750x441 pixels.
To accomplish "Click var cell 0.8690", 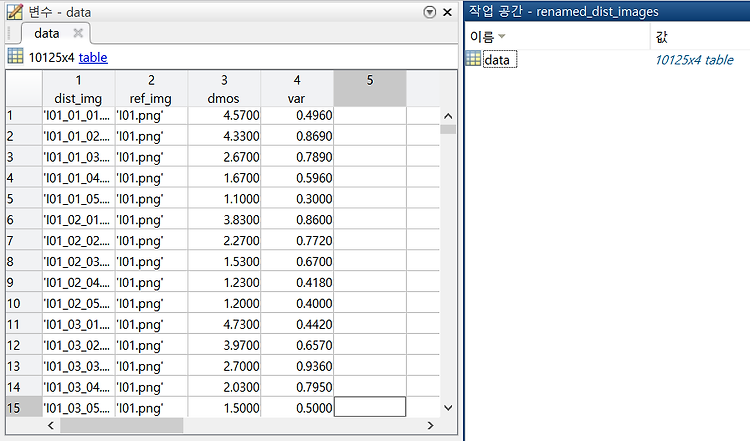I will [x=297, y=136].
